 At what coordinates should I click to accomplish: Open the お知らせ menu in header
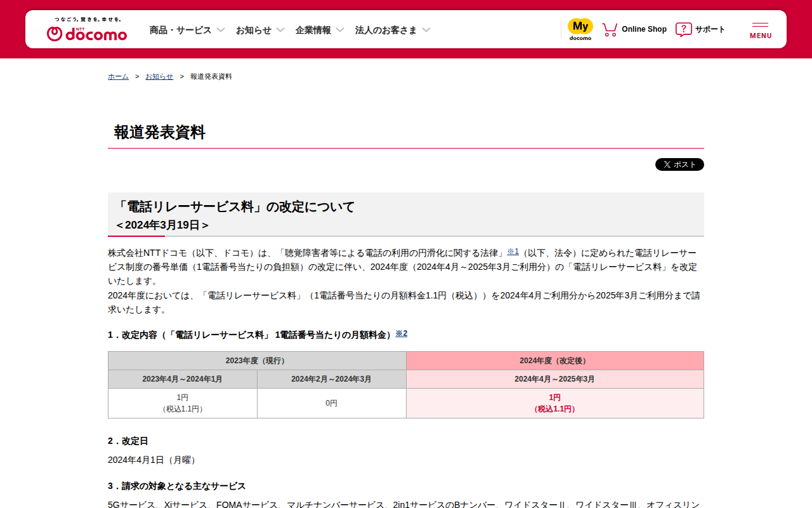(x=254, y=30)
